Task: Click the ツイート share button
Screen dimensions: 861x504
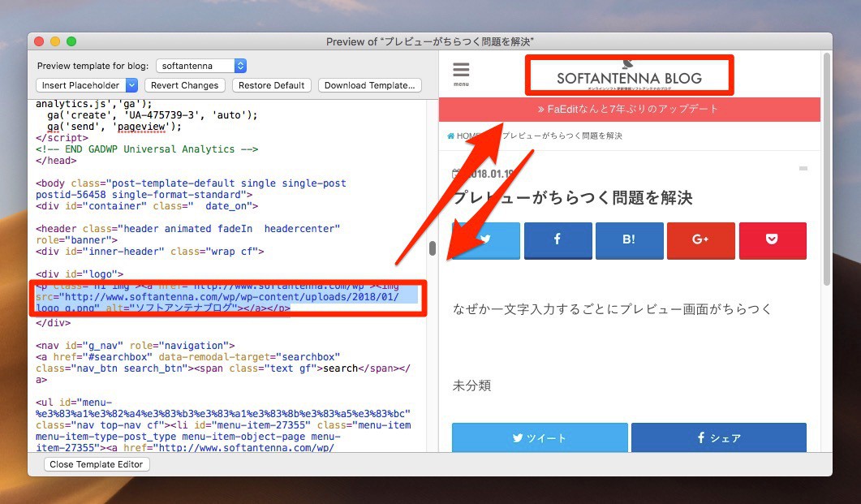Action: (x=539, y=437)
